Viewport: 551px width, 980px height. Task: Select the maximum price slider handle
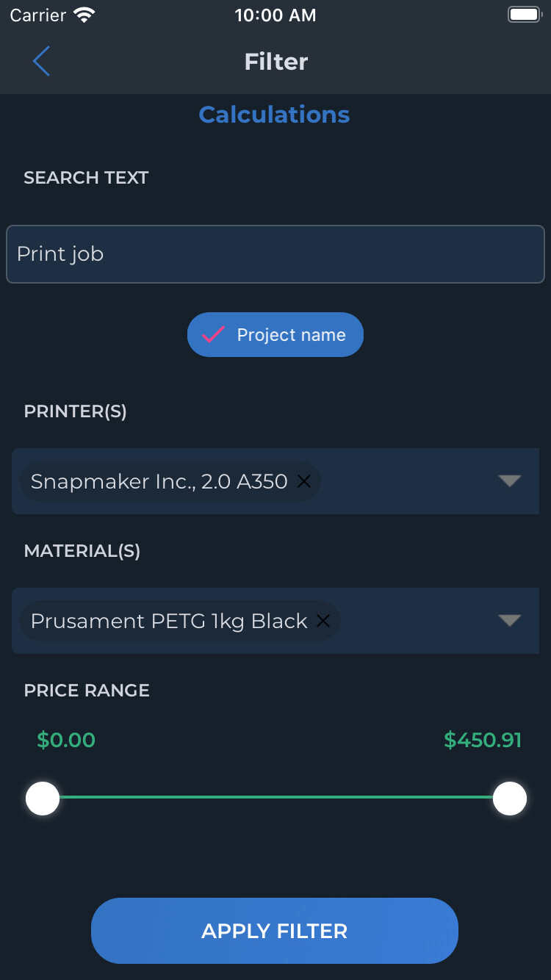pos(510,799)
